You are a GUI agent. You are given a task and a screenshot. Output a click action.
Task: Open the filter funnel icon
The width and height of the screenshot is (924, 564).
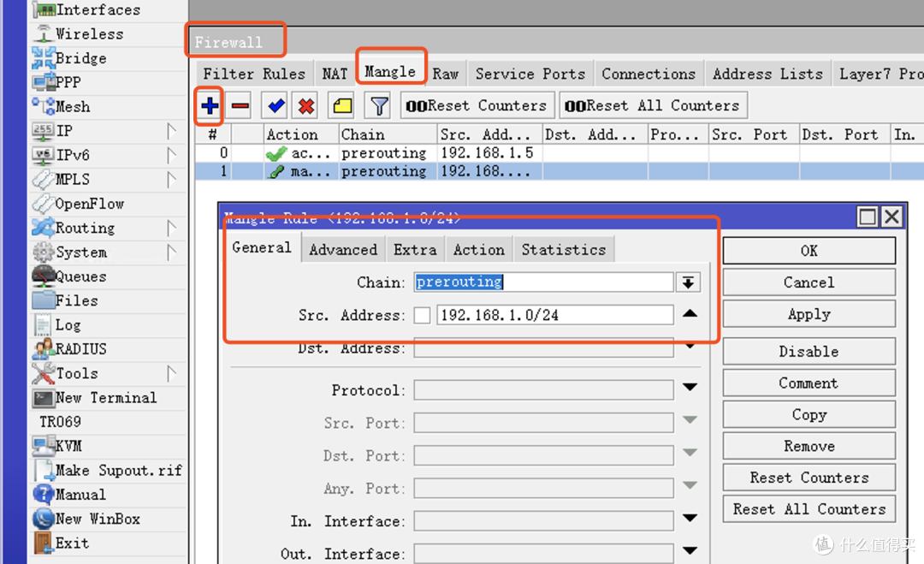(x=378, y=106)
